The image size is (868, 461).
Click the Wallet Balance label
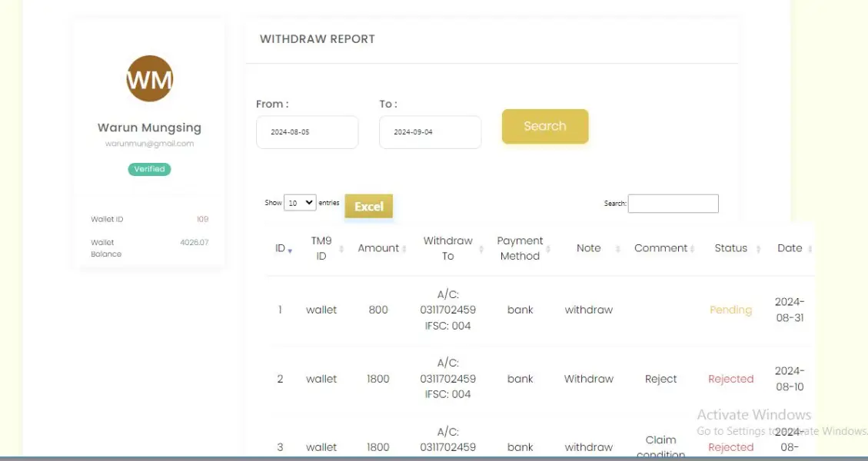106,248
